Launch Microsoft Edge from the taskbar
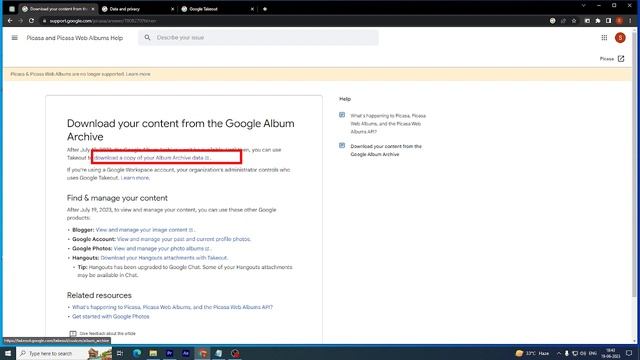This screenshot has height=360, width=640. point(137,353)
